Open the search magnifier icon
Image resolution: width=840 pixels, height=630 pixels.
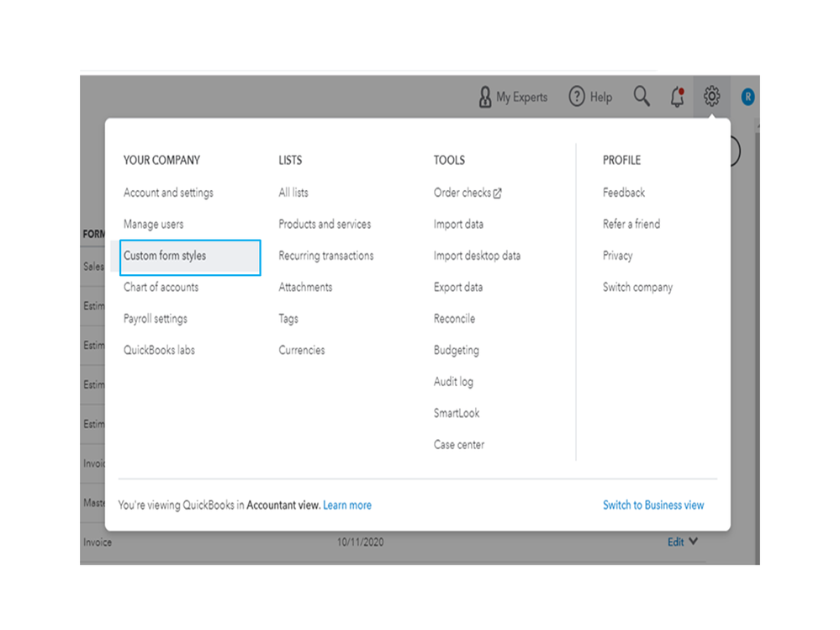pos(642,97)
